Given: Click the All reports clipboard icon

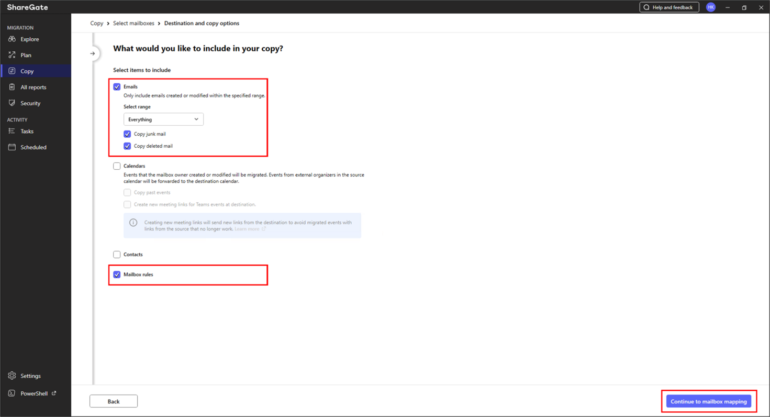Looking at the screenshot, I should (11, 87).
